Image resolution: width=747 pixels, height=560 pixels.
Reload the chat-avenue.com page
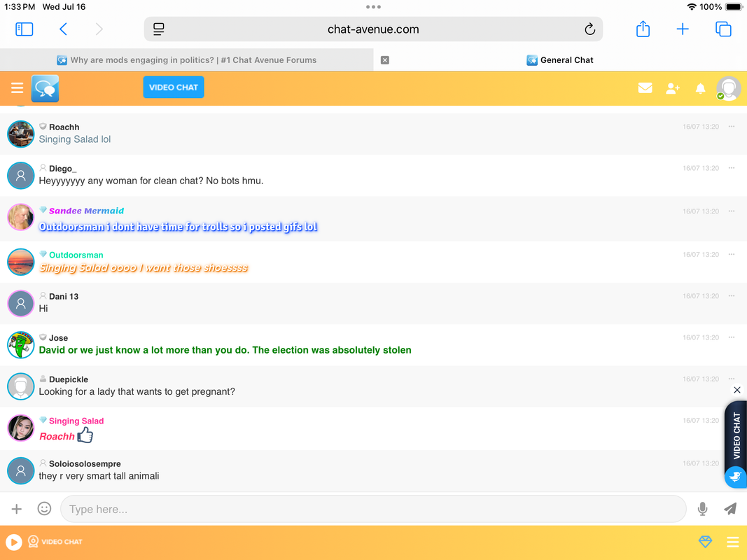(x=589, y=29)
